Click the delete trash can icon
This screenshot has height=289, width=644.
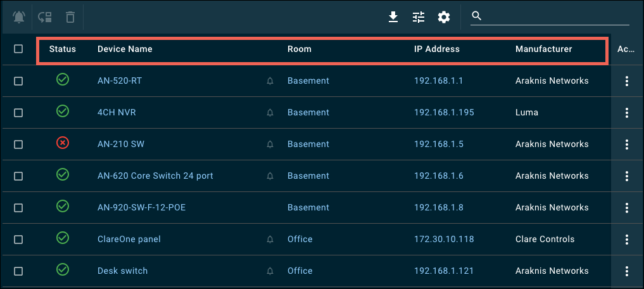(70, 17)
